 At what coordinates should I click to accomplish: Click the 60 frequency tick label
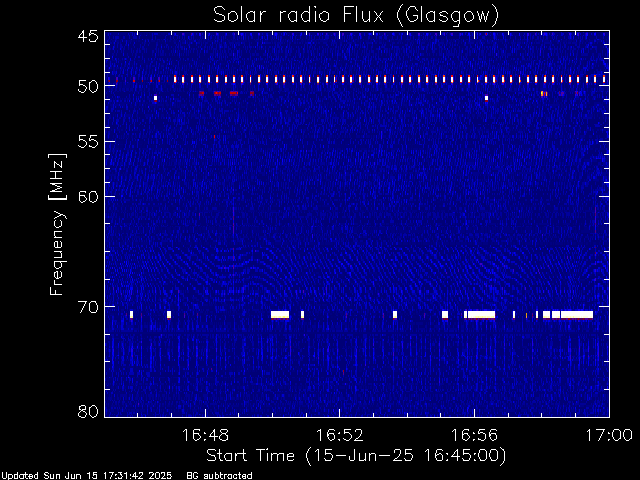click(88, 197)
